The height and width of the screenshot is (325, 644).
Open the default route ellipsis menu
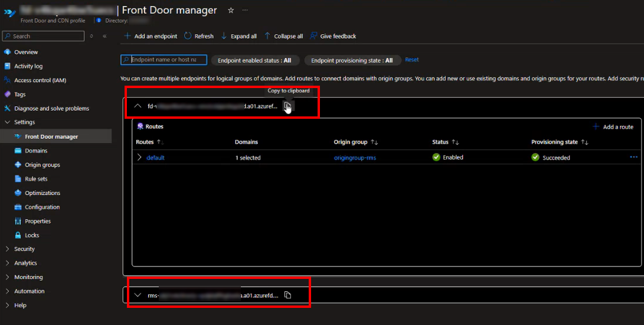click(634, 157)
